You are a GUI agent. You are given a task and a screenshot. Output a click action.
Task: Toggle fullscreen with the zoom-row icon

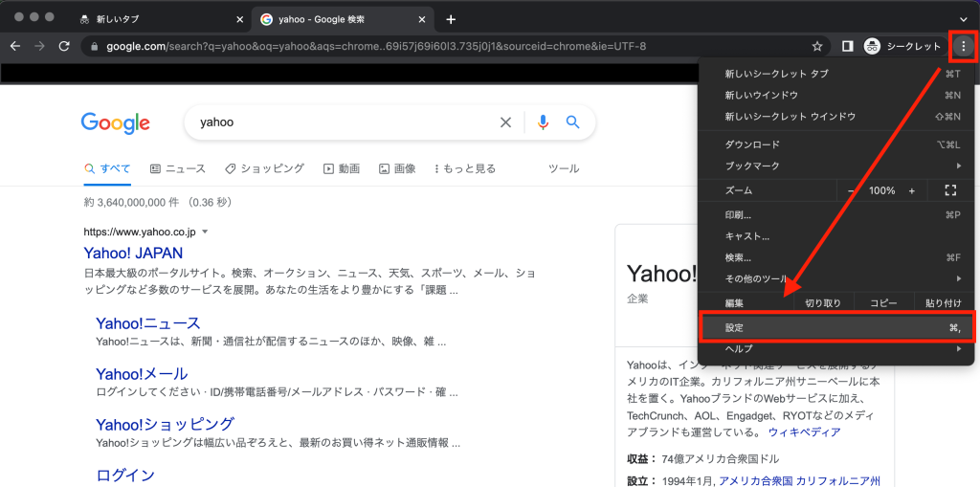950,190
